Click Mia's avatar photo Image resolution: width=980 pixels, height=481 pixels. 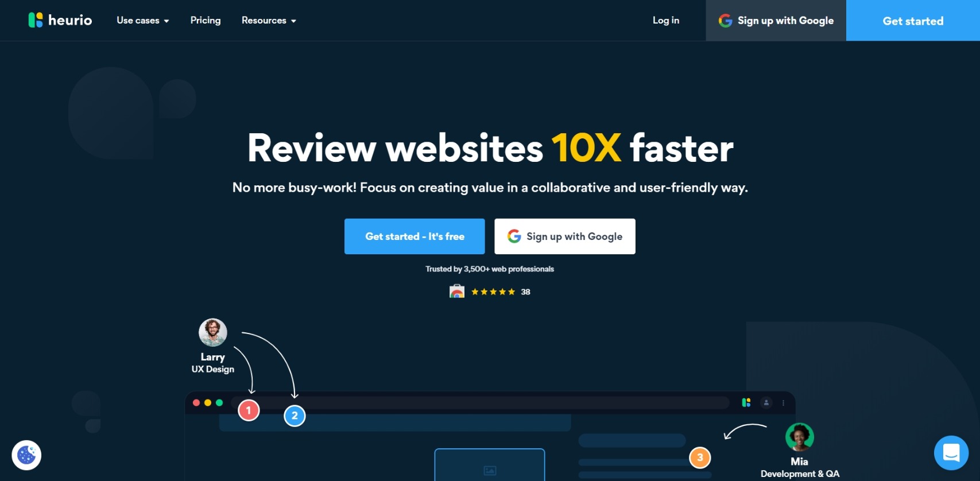pos(799,437)
